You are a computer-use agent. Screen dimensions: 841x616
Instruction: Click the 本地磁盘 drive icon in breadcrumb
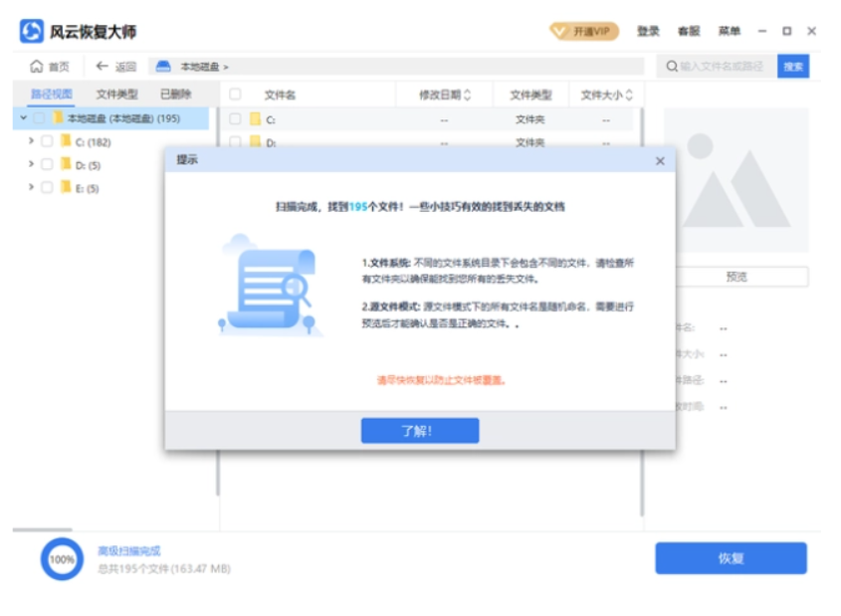[x=164, y=67]
